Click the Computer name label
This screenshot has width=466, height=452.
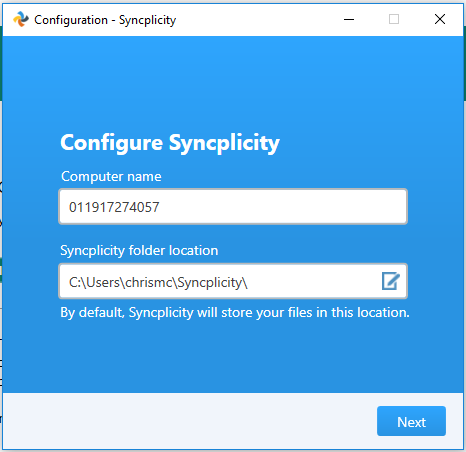[x=111, y=176]
